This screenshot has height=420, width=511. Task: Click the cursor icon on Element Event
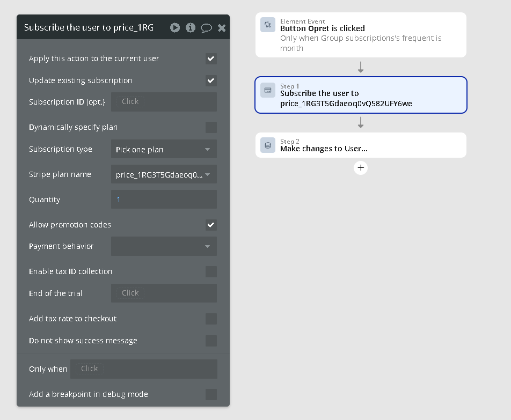pos(268,25)
